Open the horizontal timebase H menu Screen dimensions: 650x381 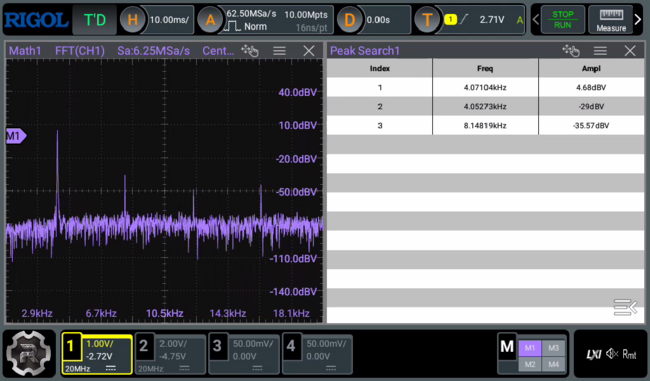click(132, 19)
